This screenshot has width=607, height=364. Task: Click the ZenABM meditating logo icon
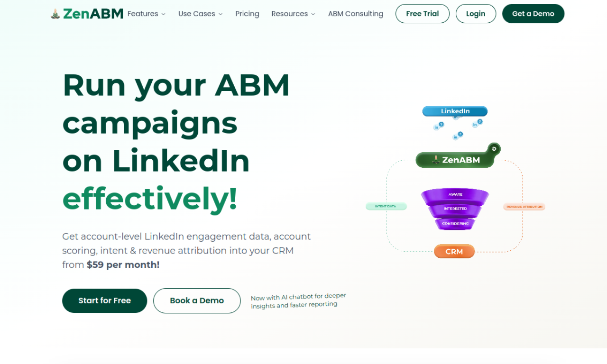pyautogui.click(x=55, y=13)
